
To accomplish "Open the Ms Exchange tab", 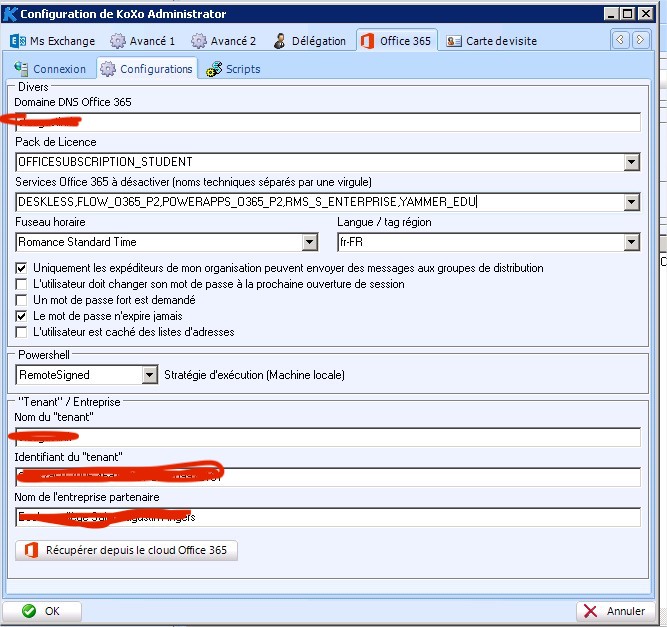I will [x=52, y=41].
